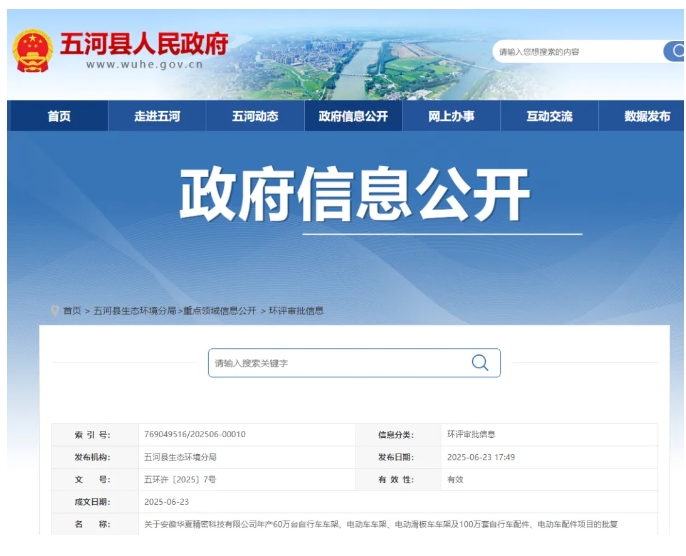The height and width of the screenshot is (556, 686).
Task: Click the header 请输入您想搜索的内容 search input
Action: tap(575, 51)
